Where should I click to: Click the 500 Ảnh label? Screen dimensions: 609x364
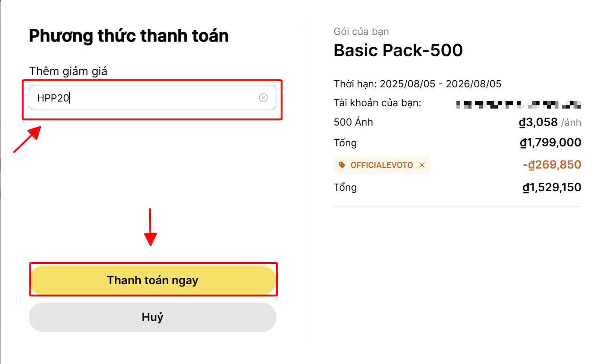click(353, 122)
